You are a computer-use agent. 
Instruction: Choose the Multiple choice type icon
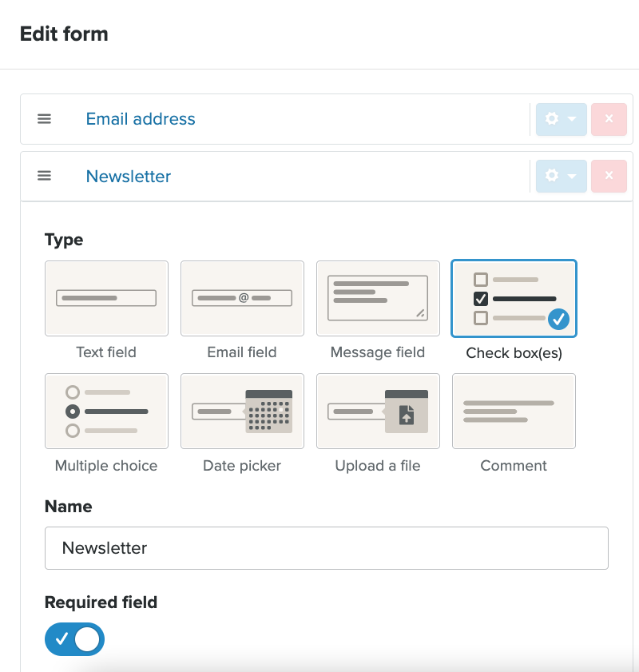[106, 411]
